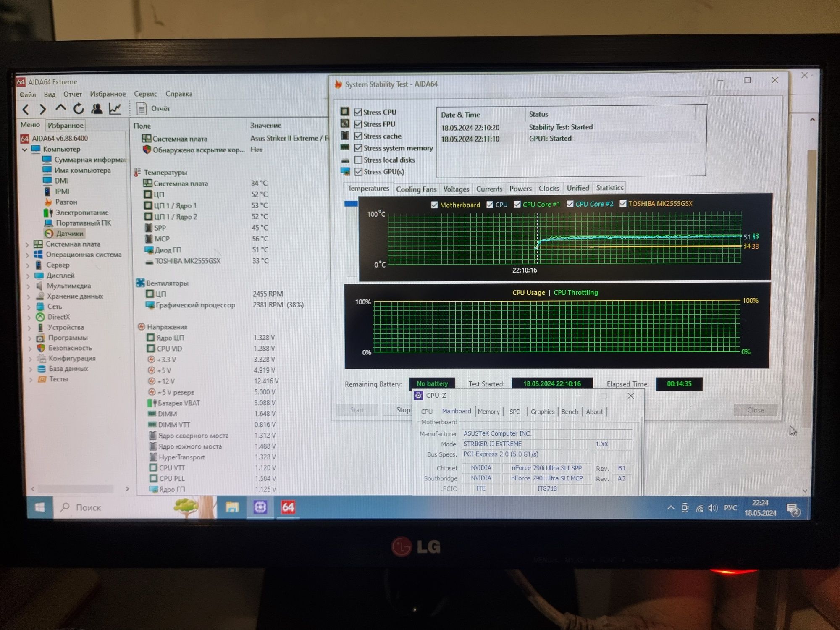This screenshot has width=840, height=630.
Task: Open the Memory tab in CPU-Z
Action: pos(489,412)
